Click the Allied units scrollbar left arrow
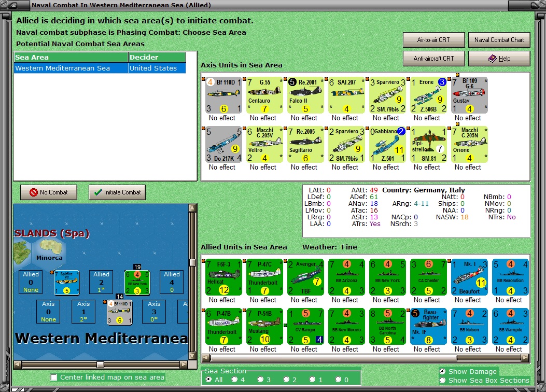The width and height of the screenshot is (546, 392). coord(206,358)
